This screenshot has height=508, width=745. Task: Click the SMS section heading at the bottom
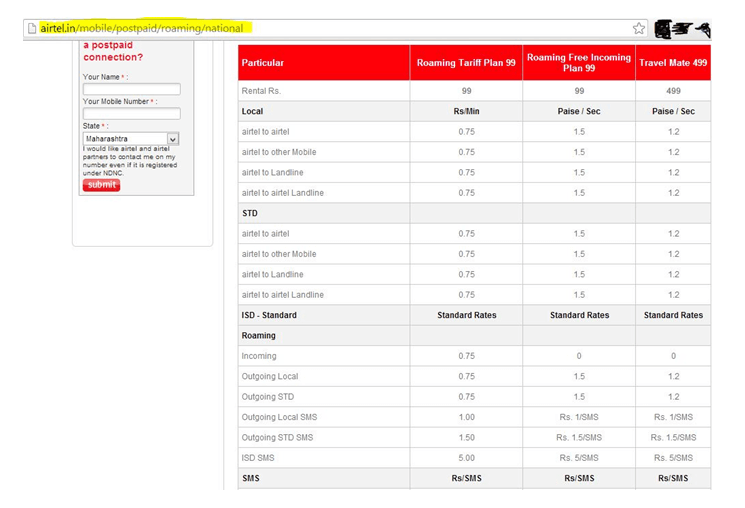coord(251,479)
